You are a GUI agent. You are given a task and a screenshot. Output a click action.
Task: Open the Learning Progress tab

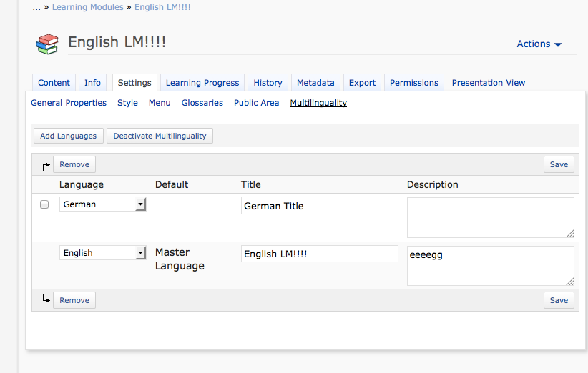click(202, 83)
